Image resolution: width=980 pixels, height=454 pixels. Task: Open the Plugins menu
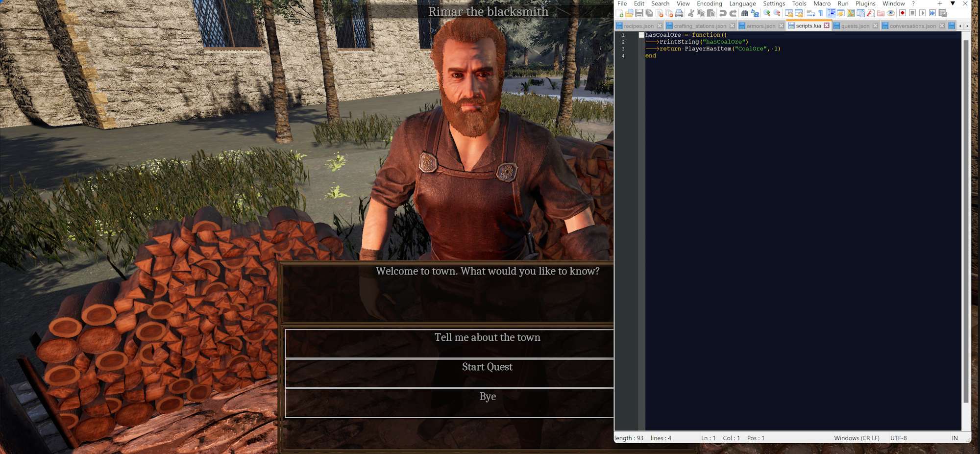click(865, 4)
